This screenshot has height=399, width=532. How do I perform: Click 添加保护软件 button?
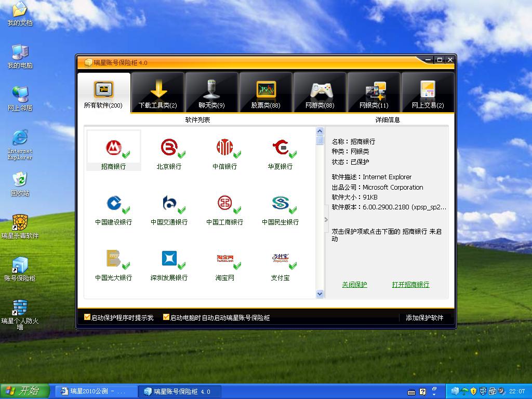coord(424,318)
